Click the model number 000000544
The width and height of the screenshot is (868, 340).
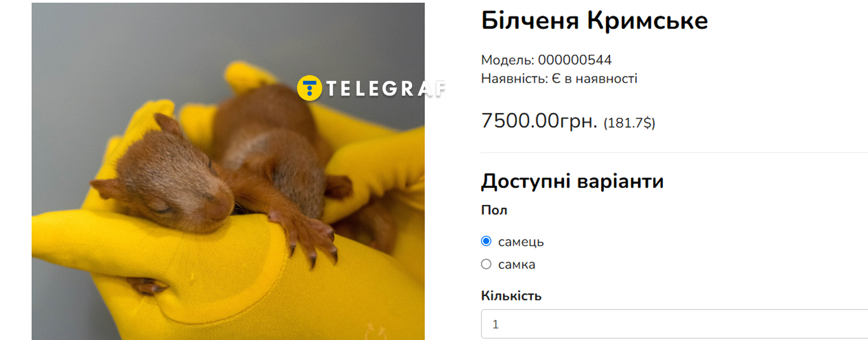pyautogui.click(x=574, y=60)
